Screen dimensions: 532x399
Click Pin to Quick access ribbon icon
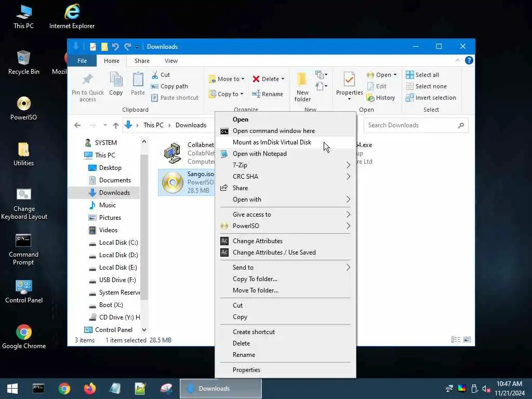[87, 87]
